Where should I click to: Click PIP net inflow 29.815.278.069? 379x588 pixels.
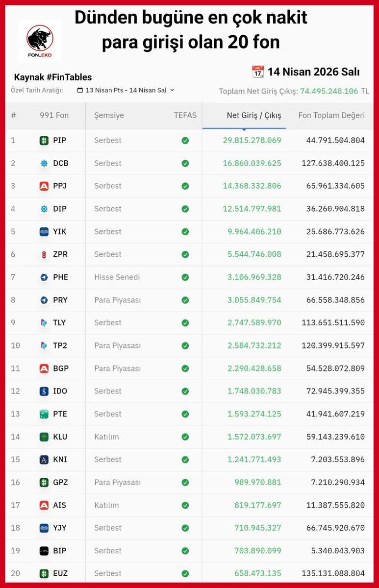pos(252,141)
